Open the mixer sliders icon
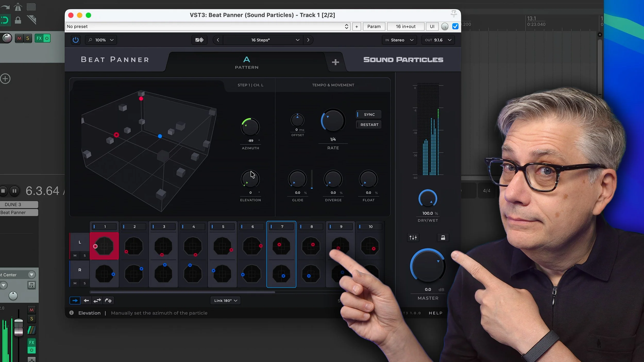 413,238
